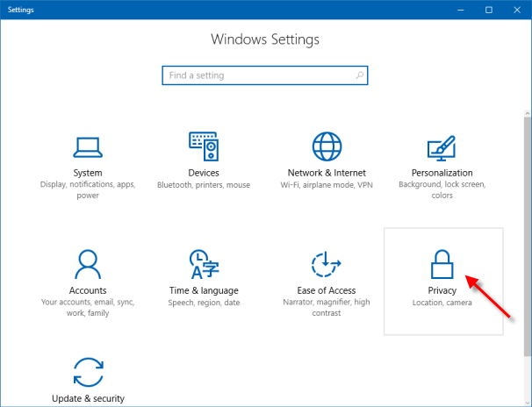532x407 pixels.
Task: Open the Ease of Access icon
Action: point(326,264)
